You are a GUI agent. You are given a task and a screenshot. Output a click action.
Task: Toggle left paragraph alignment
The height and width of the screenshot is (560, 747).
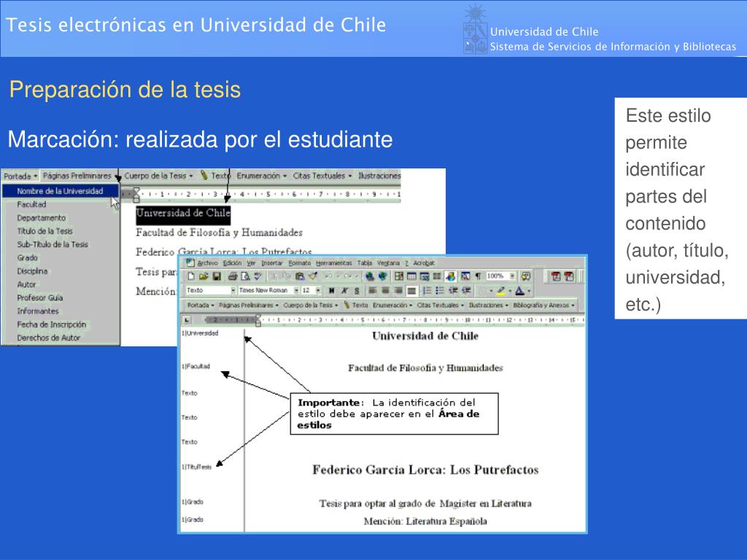373,290
